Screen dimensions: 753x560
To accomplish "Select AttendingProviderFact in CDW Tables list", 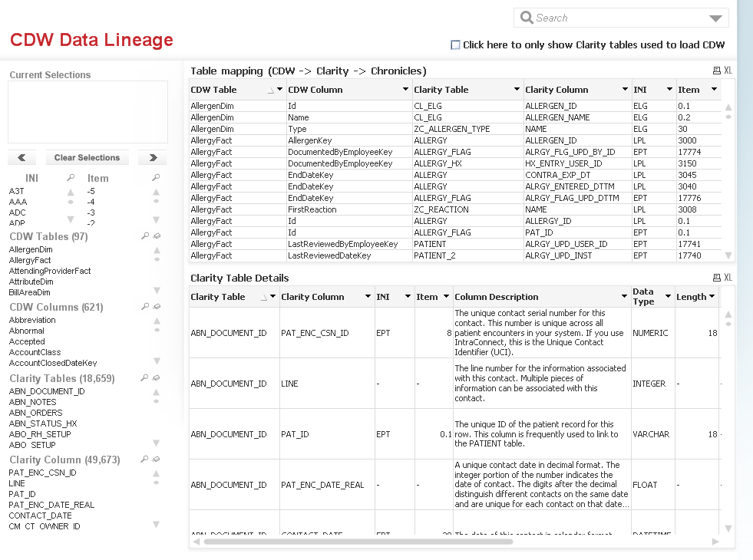I will tap(50, 271).
